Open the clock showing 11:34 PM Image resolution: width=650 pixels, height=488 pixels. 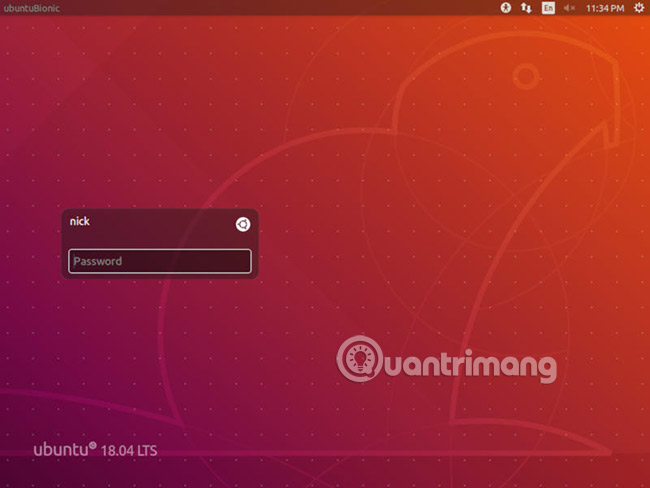pos(604,8)
